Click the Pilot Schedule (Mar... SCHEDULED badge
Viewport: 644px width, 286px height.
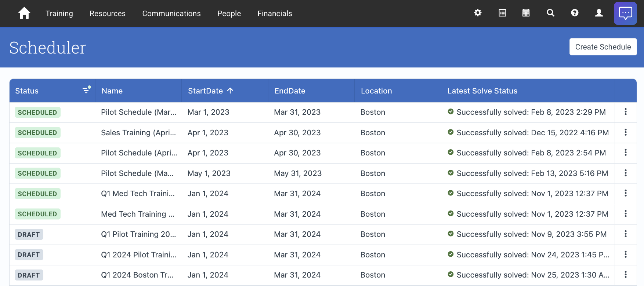pyautogui.click(x=37, y=112)
